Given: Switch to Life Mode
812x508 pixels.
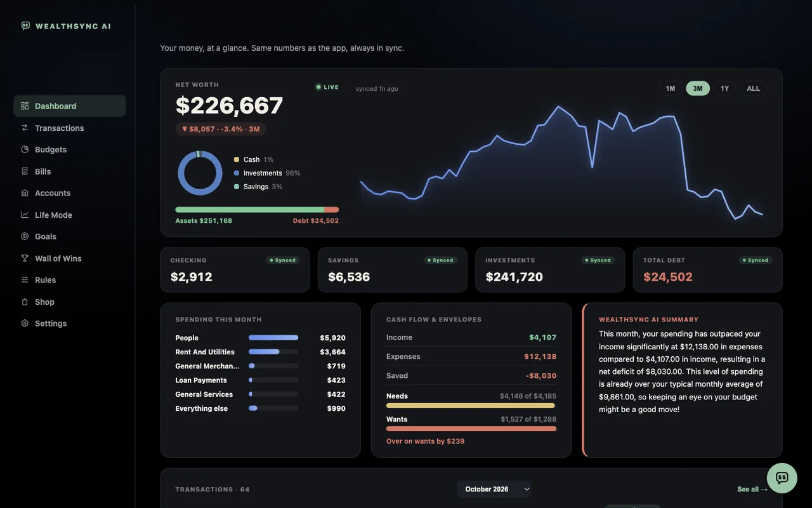Looking at the screenshot, I should (x=70, y=215).
